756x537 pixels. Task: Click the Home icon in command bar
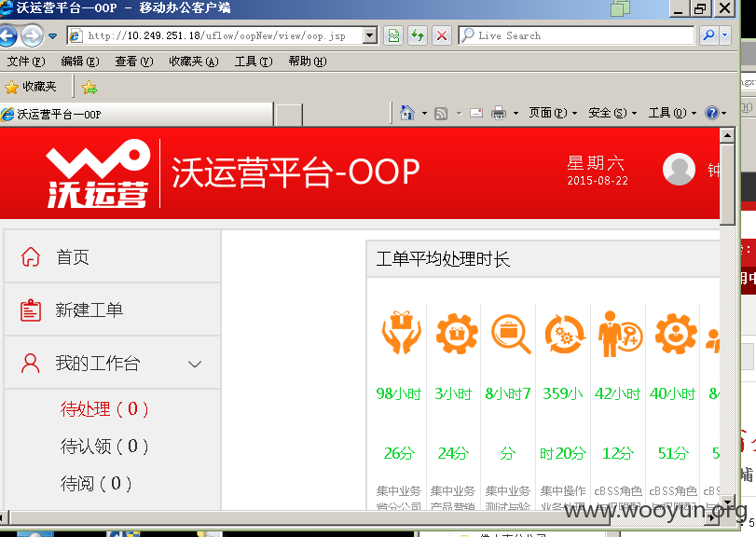(x=407, y=113)
